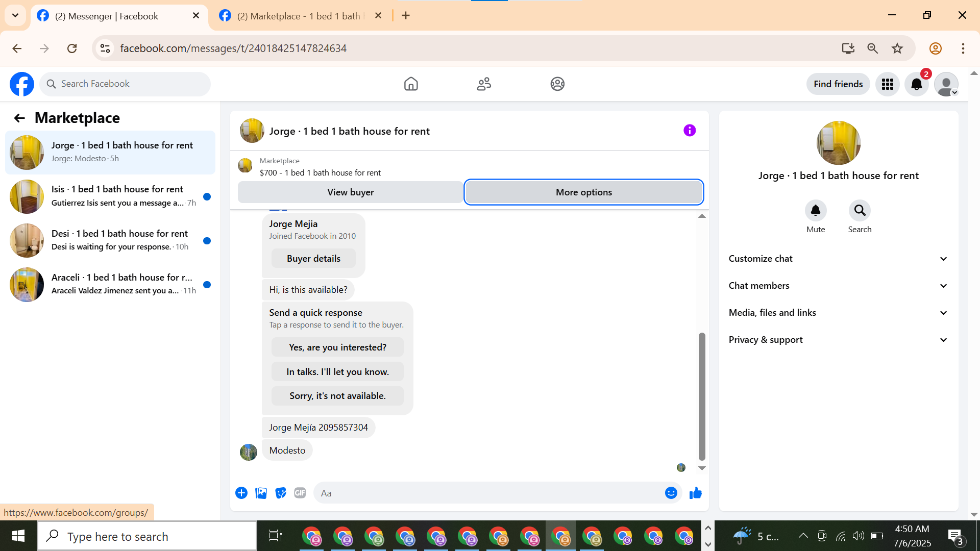This screenshot has width=980, height=551.
Task: Click the 'Modesto' message bubble
Action: 287,450
